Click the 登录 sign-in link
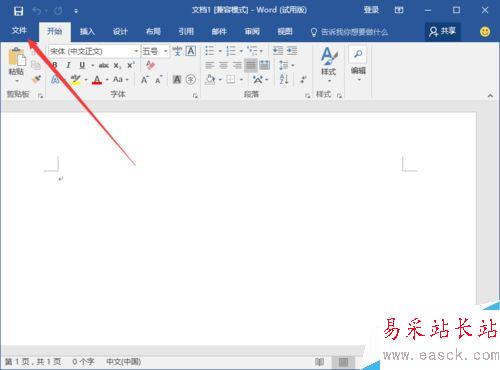 click(371, 10)
